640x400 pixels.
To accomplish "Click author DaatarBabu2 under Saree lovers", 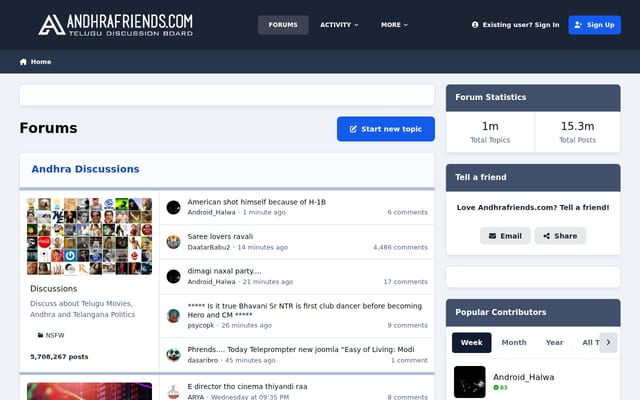I will coord(209,247).
